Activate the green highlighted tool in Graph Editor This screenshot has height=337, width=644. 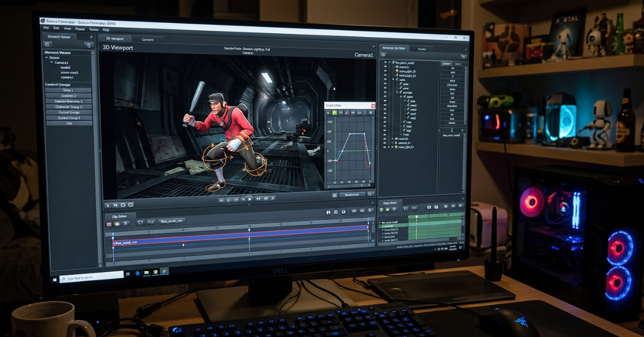click(x=334, y=113)
